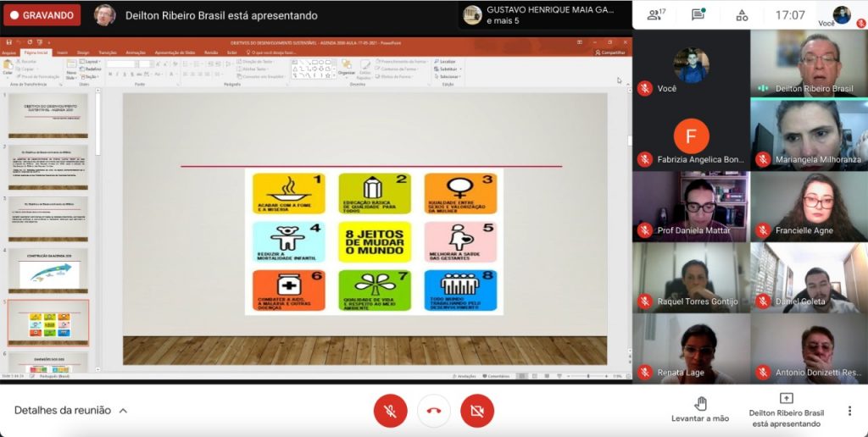Click the presenting screen icon for Deilton
Viewport: 868px width, 437px height.
click(x=786, y=399)
